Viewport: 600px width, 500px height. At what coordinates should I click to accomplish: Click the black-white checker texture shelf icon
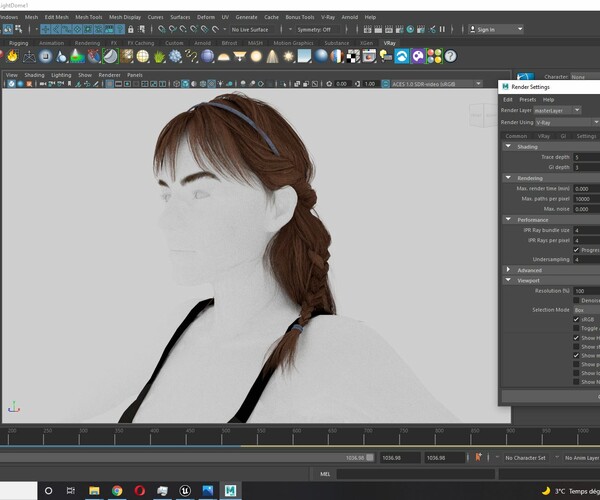pyautogui.click(x=353, y=57)
